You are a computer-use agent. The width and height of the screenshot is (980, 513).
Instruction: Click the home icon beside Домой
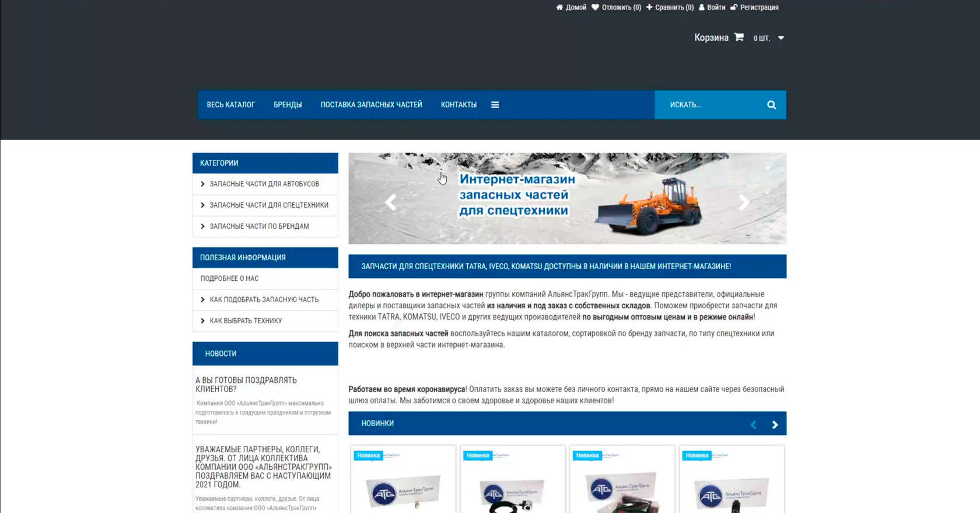point(559,8)
